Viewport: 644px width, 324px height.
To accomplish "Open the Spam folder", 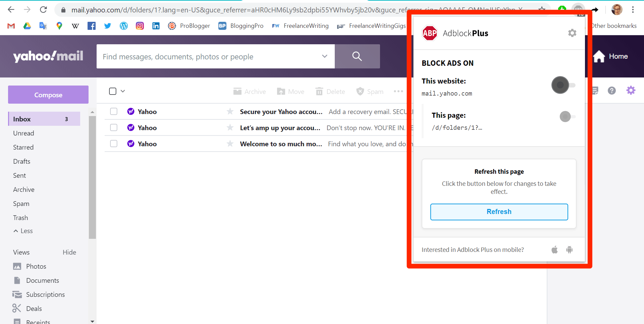I will pos(21,204).
